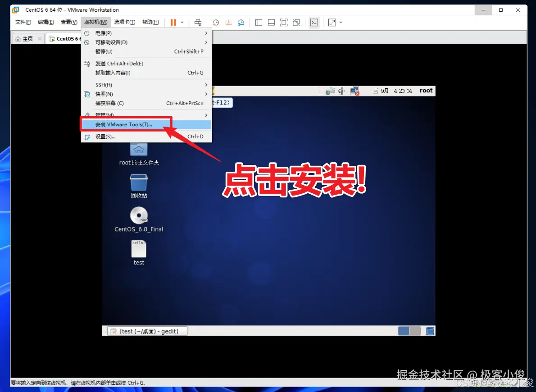Toggle the thumbnail bar panel icon
This screenshot has height=392, width=536.
pyautogui.click(x=272, y=23)
